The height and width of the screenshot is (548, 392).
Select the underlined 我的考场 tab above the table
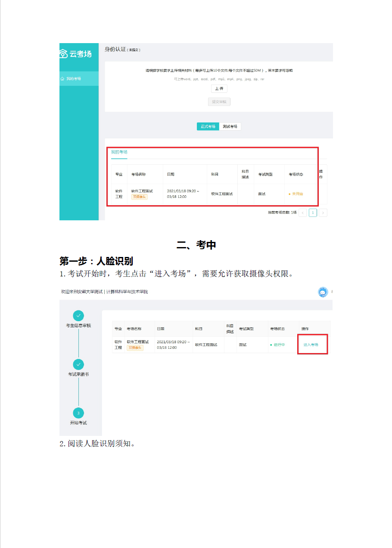coord(119,152)
